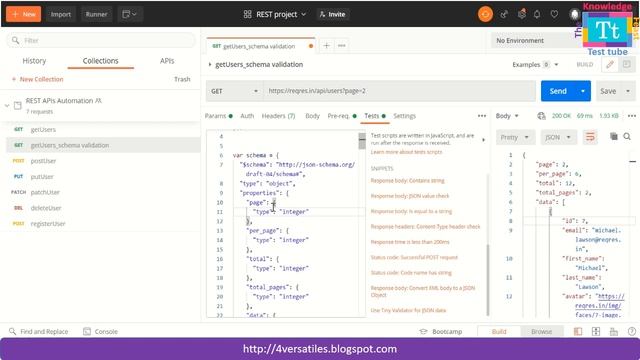
Task: Click the sidebar Filter search field
Action: click(x=101, y=40)
